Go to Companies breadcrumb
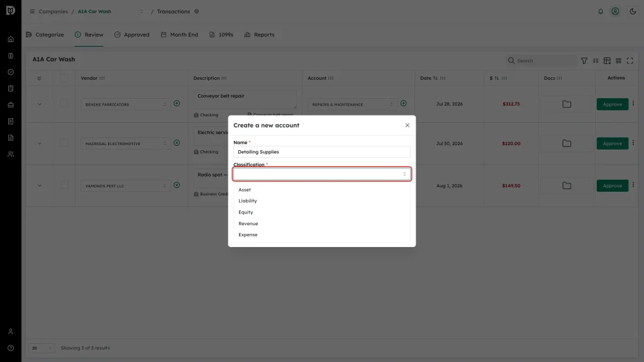The width and height of the screenshot is (644, 362). tap(53, 11)
